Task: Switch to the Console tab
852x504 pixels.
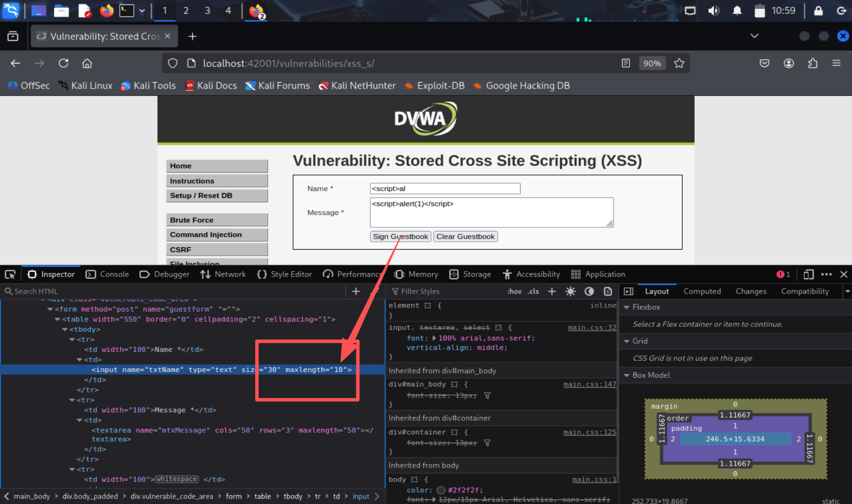Action: pos(107,274)
